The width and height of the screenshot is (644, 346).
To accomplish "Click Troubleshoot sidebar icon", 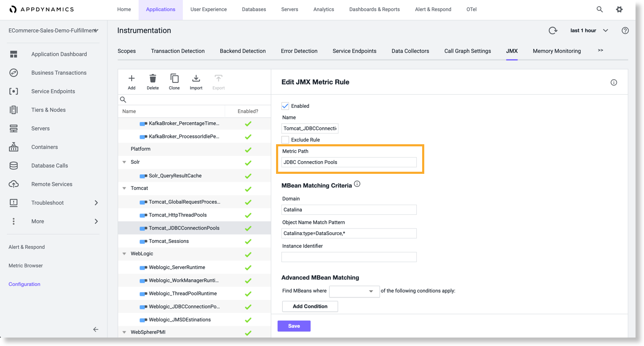I will click(x=14, y=203).
